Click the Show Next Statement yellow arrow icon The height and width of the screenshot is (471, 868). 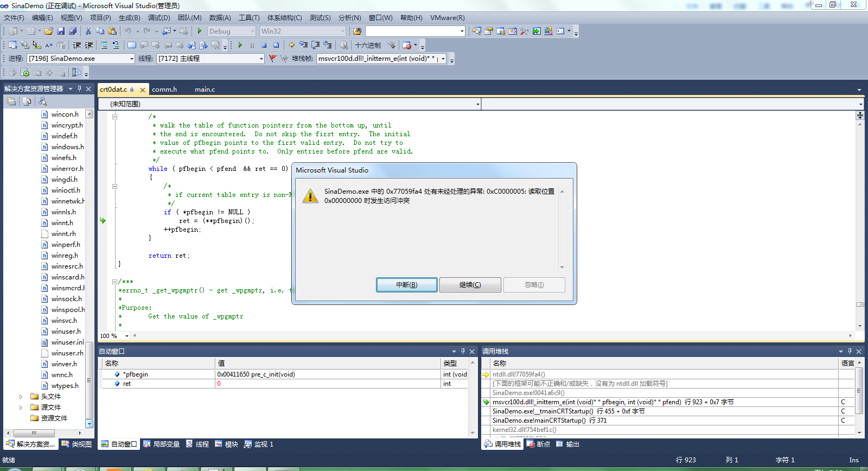(x=292, y=46)
